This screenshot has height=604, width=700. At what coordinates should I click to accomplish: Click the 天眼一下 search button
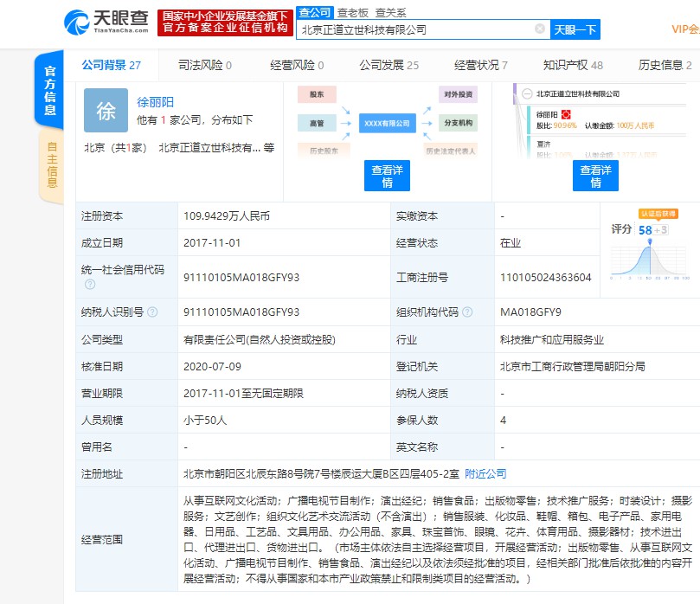(575, 29)
